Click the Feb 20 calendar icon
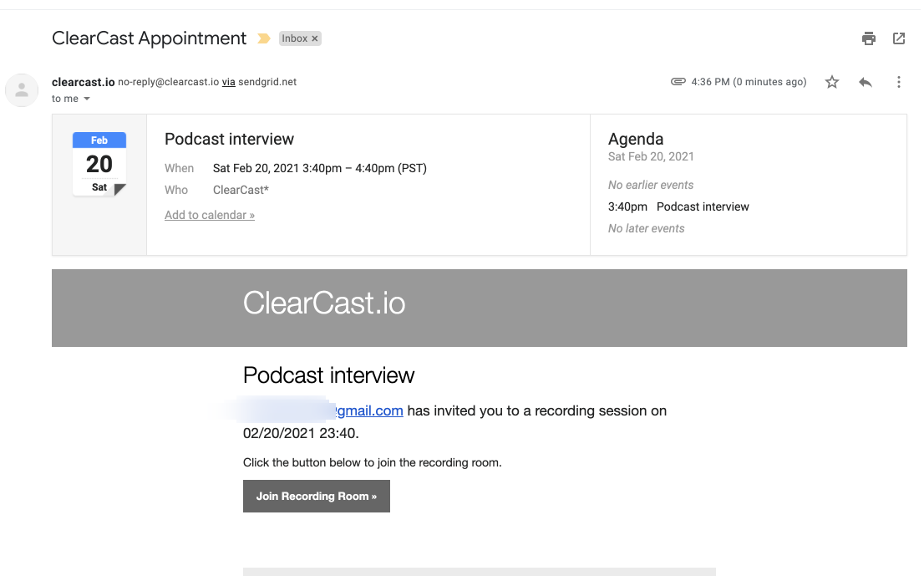924x576 pixels. coord(99,164)
